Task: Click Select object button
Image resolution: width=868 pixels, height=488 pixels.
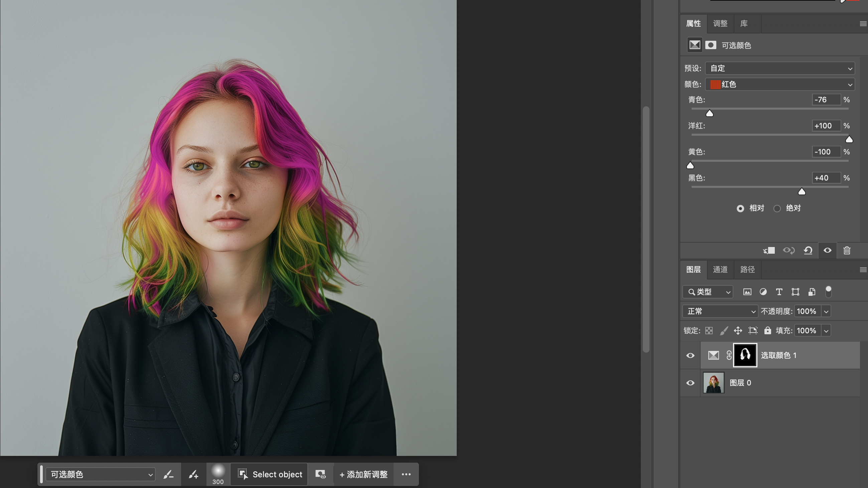Action: click(269, 475)
